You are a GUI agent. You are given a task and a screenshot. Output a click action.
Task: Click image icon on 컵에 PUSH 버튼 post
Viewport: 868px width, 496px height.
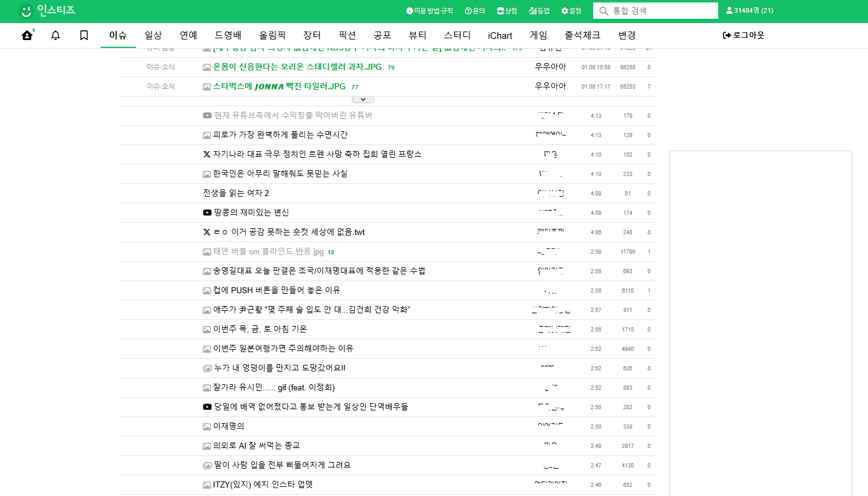207,290
